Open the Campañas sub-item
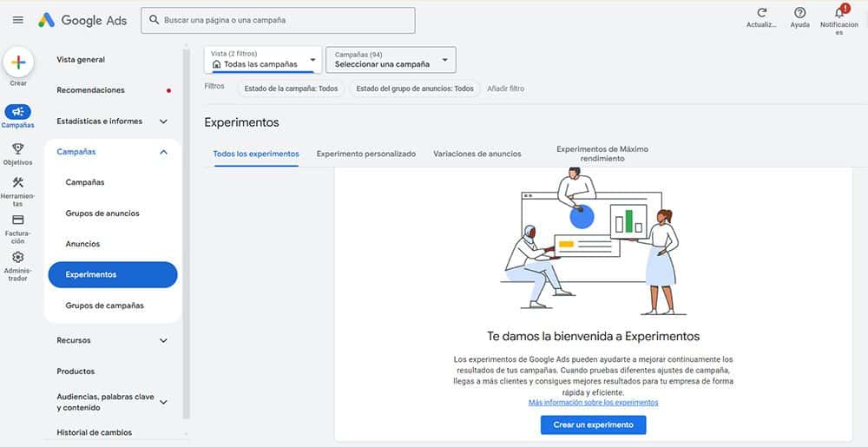868x447 pixels. point(85,182)
